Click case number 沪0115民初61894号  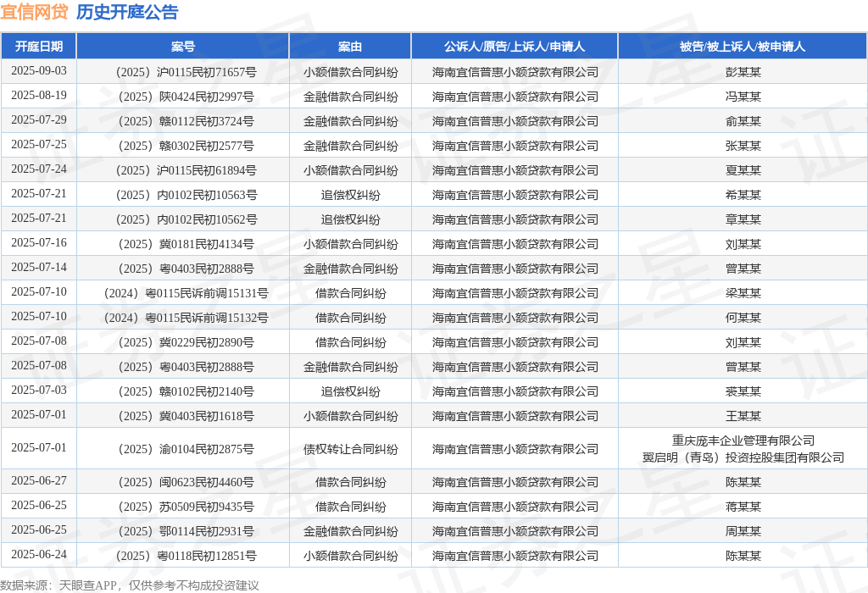point(186,170)
